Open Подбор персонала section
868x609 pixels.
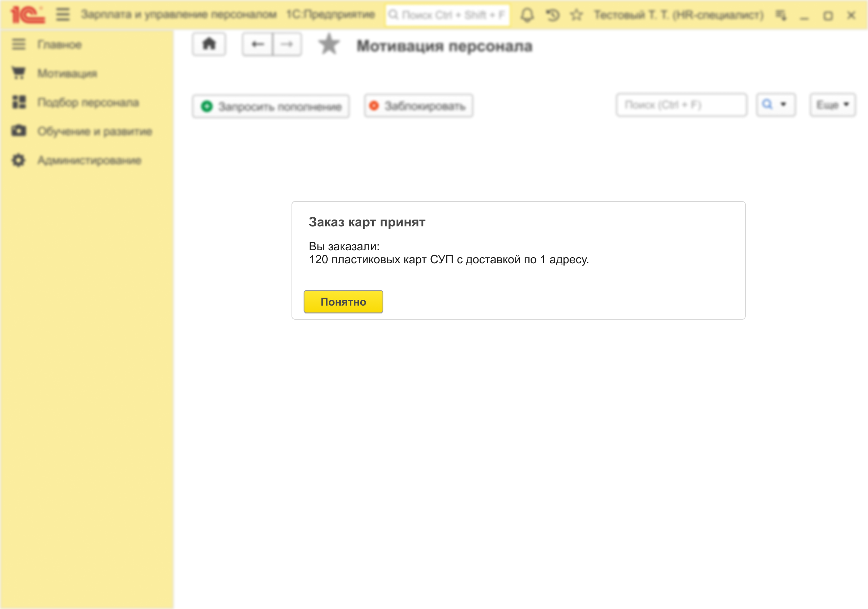click(x=88, y=102)
